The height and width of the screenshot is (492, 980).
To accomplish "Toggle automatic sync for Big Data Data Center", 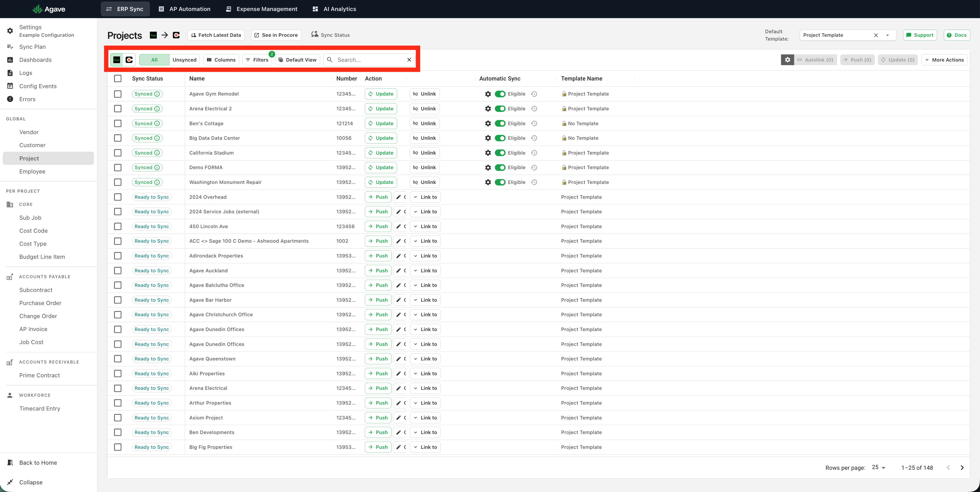I will coord(500,138).
